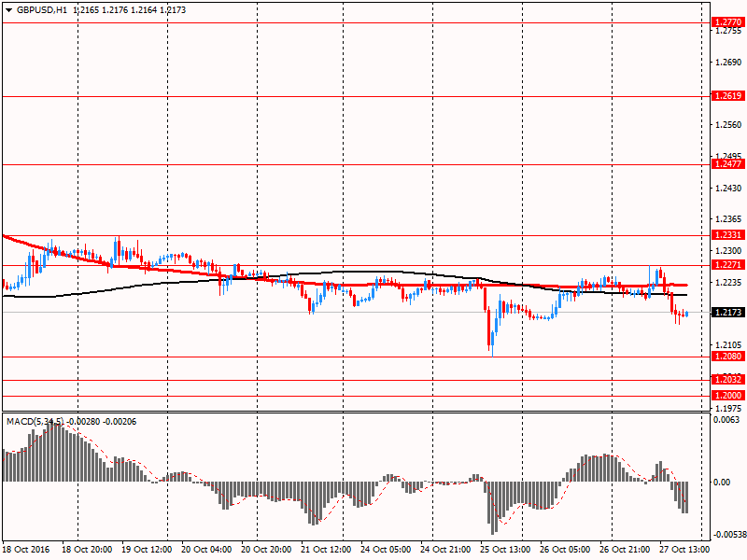Select the 1.2032 red price level label

click(728, 380)
